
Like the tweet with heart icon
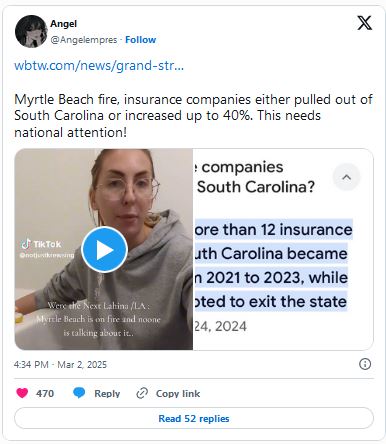coord(22,393)
